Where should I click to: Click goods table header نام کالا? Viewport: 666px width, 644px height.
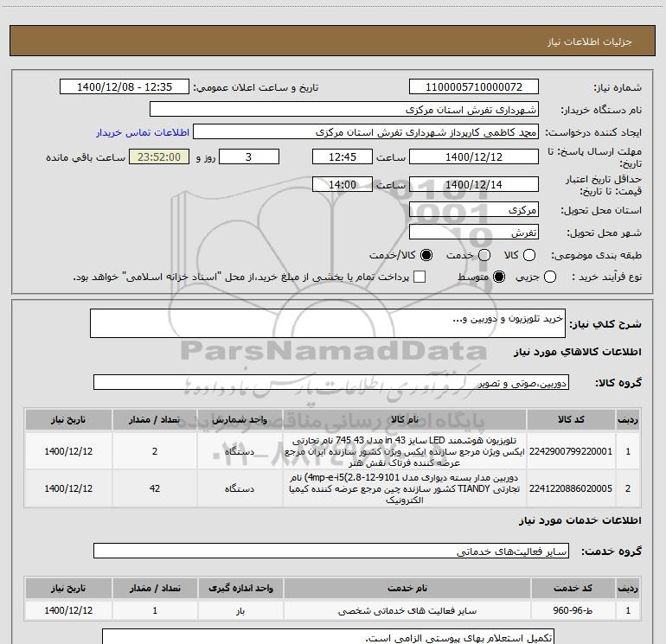click(x=405, y=419)
